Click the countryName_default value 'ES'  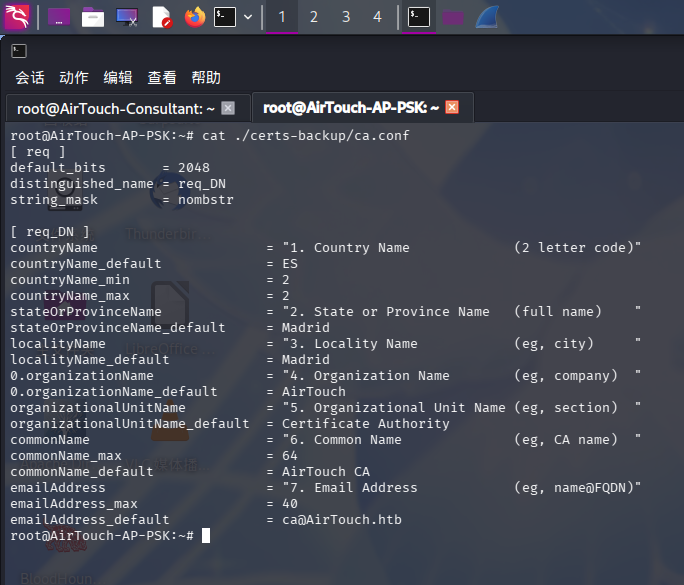click(290, 264)
